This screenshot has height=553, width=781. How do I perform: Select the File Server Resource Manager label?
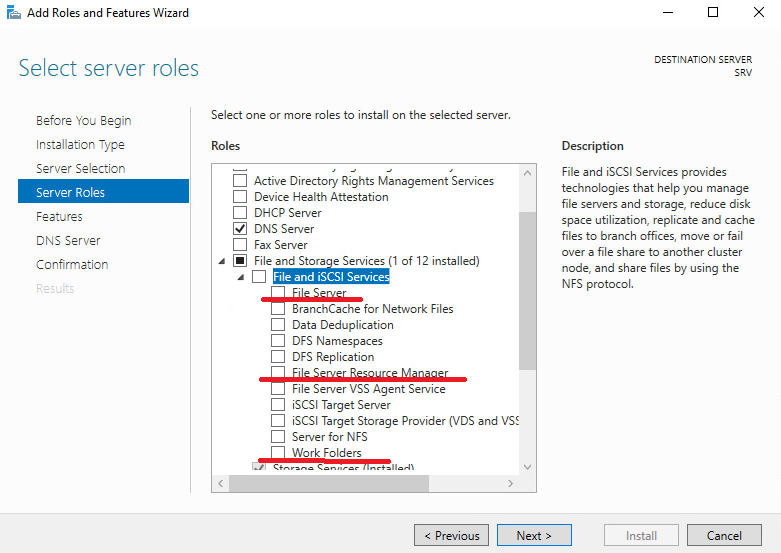[370, 372]
